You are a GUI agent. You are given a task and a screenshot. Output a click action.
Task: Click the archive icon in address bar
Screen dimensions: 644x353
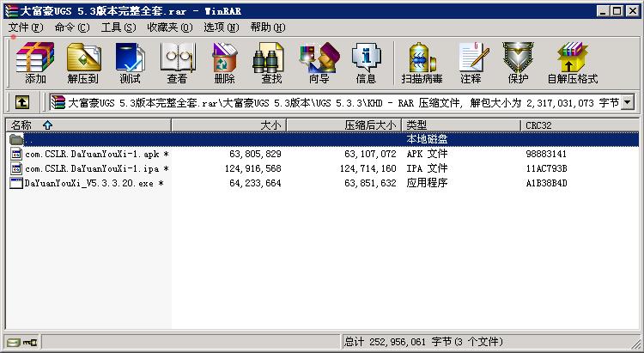pyautogui.click(x=58, y=102)
